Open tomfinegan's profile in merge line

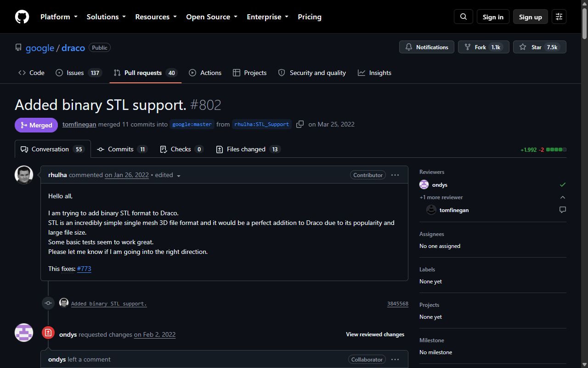click(79, 124)
